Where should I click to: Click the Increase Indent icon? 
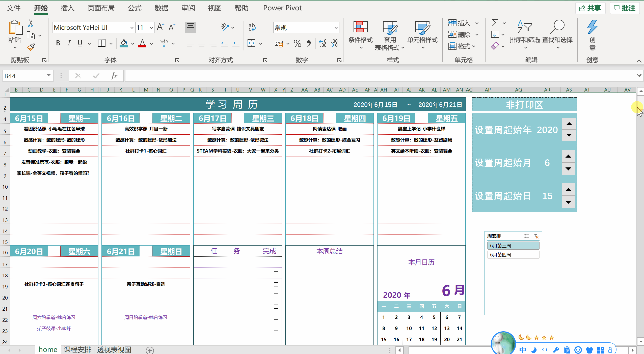pyautogui.click(x=236, y=43)
